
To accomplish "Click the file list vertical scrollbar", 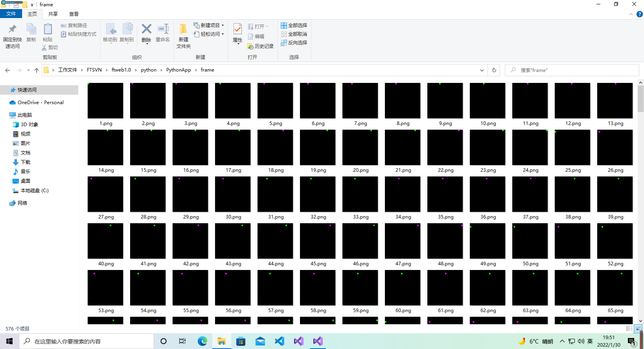I will pyautogui.click(x=641, y=99).
